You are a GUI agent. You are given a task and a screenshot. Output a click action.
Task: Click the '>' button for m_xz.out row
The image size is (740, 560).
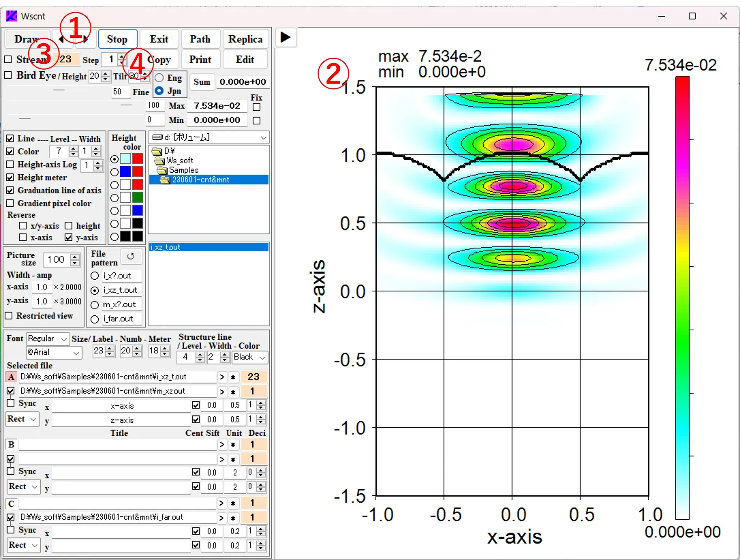tap(222, 391)
